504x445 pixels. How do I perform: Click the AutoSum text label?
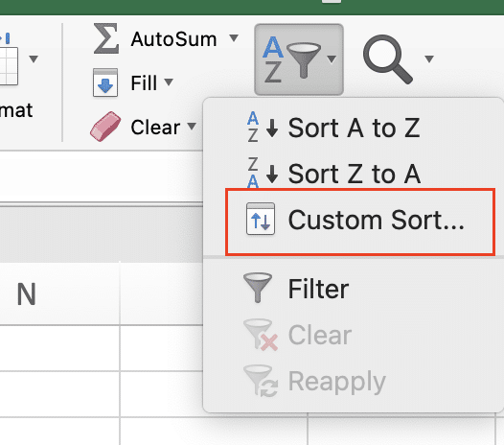pos(173,39)
